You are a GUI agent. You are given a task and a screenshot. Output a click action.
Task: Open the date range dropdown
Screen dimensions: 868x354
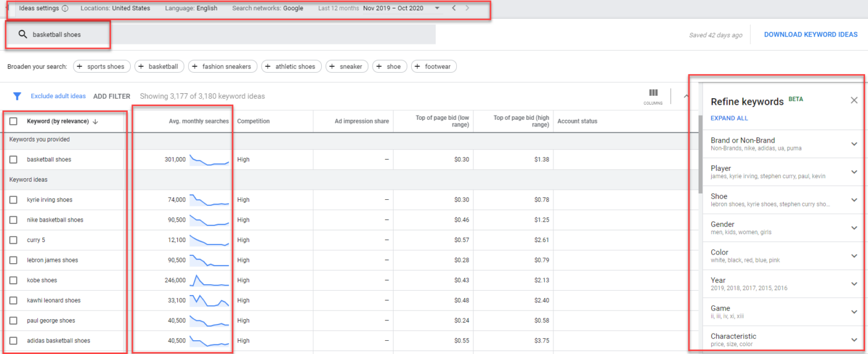click(437, 8)
